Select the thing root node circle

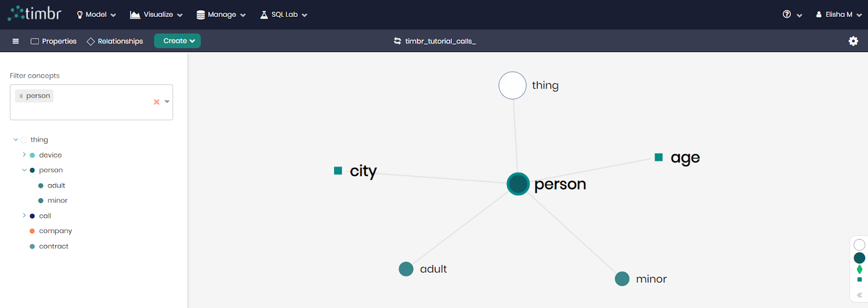point(513,85)
